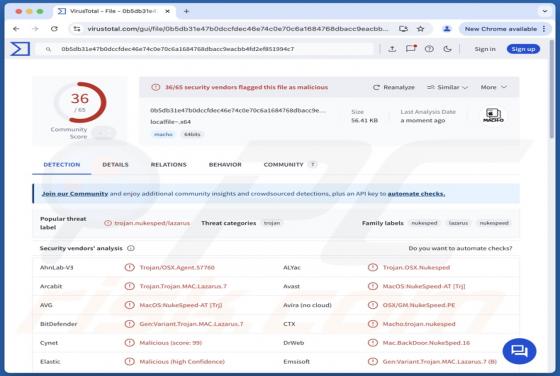
Task: Click the alert icon in malicious banner
Action: point(156,87)
